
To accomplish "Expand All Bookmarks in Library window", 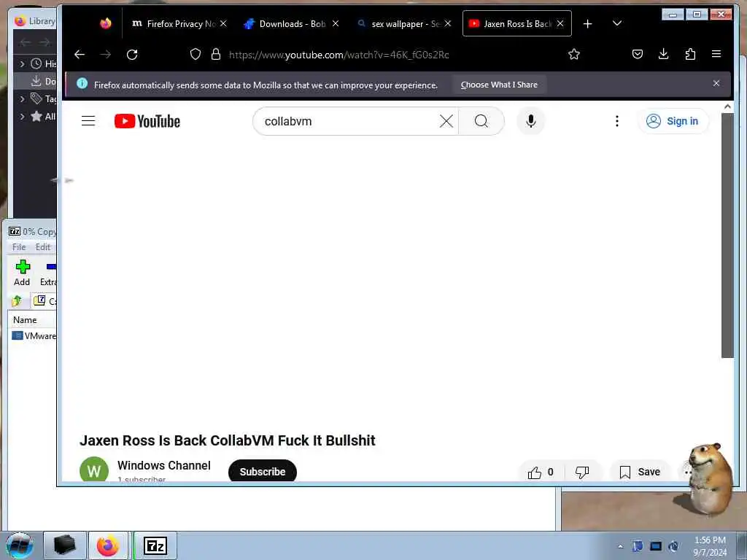I will click(x=22, y=117).
